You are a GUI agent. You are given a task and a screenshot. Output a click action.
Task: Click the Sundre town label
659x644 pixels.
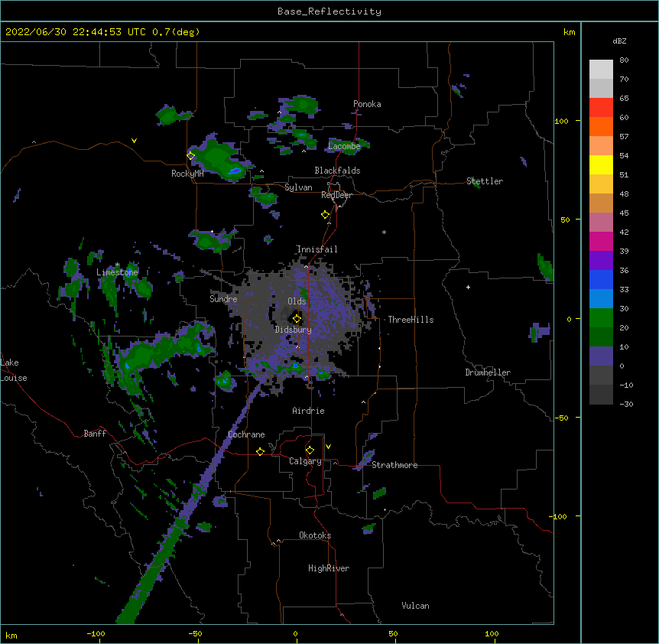(x=223, y=299)
